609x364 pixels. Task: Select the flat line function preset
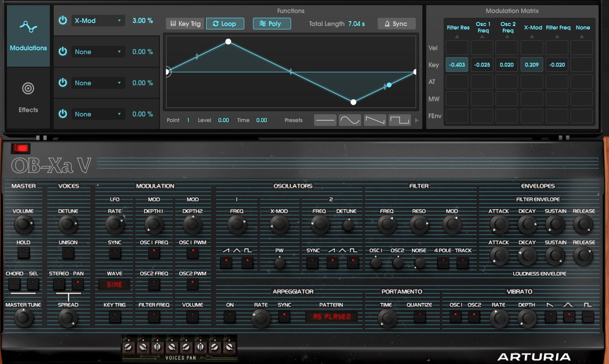(325, 120)
